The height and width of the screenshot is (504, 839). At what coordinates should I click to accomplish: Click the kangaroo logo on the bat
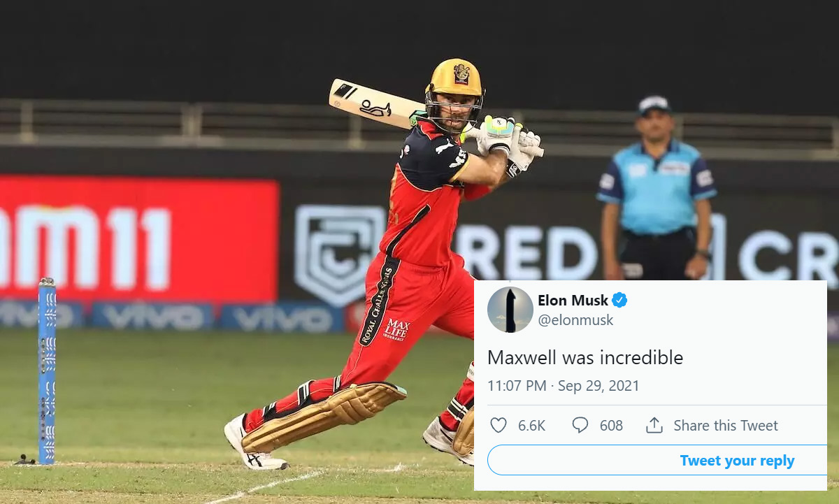coord(375,108)
